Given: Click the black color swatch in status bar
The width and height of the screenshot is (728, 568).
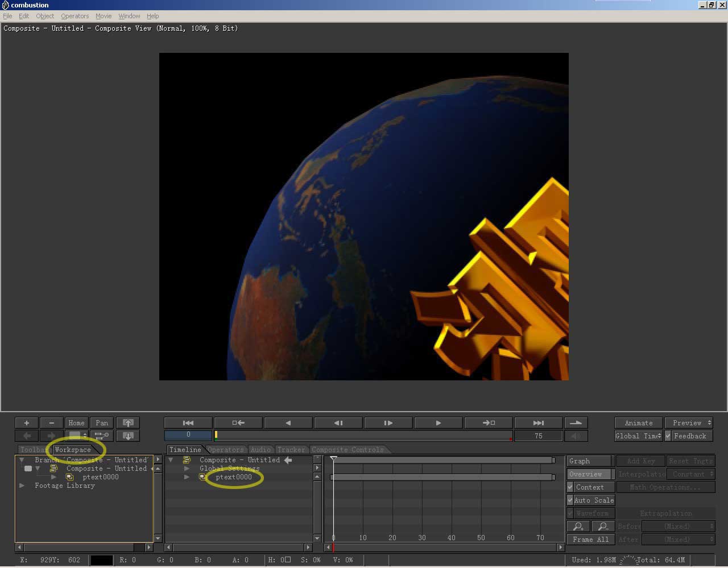Looking at the screenshot, I should [x=102, y=560].
